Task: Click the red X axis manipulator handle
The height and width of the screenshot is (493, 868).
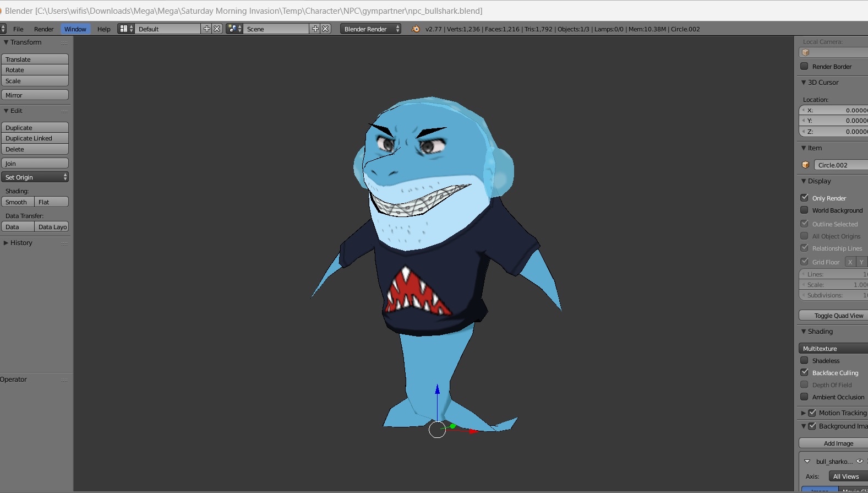Action: pos(472,431)
